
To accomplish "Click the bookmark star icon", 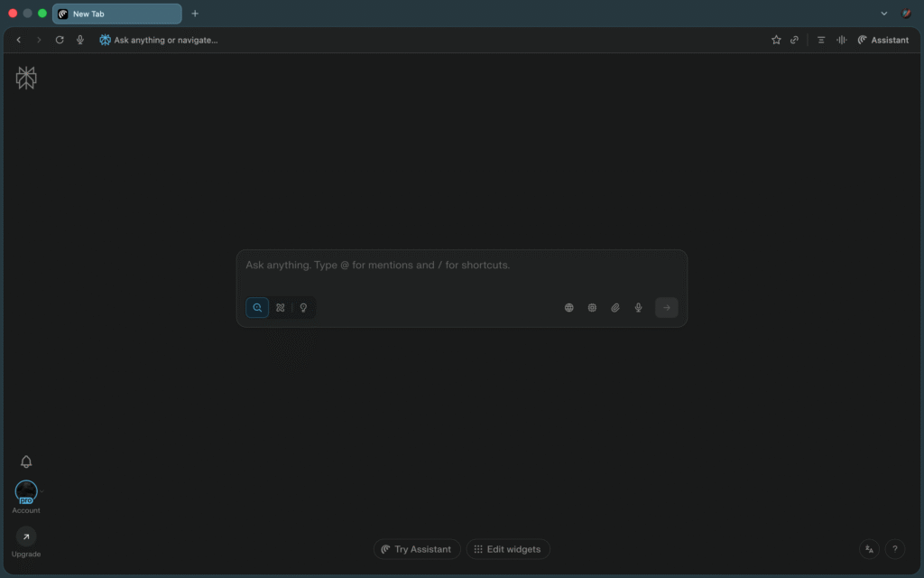I will 776,40.
